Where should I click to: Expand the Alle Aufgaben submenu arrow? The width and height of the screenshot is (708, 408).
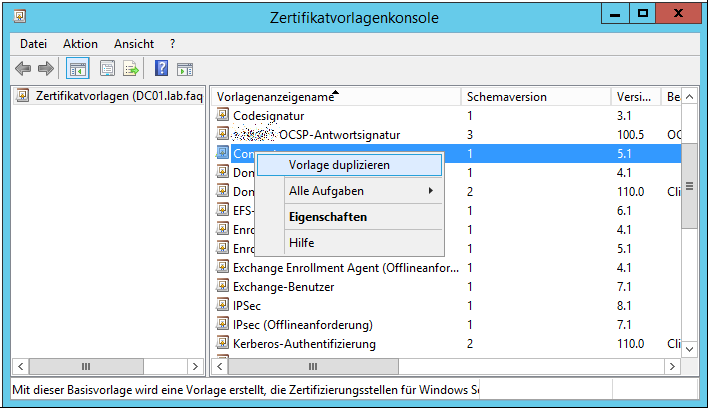tap(431, 191)
